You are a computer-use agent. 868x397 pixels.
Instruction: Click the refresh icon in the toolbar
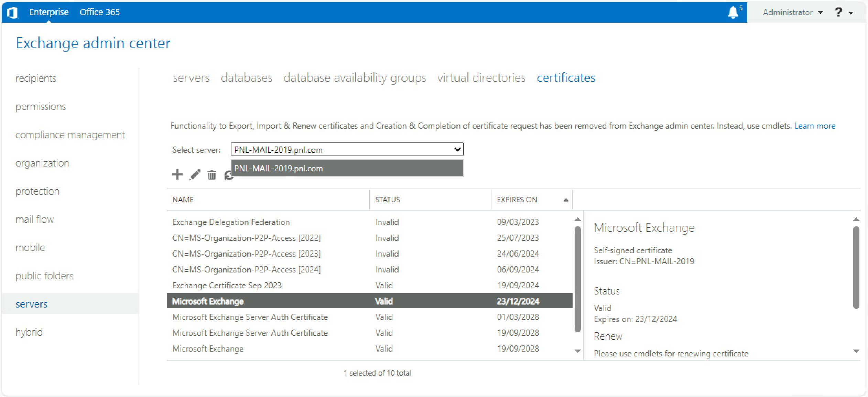[x=228, y=175]
